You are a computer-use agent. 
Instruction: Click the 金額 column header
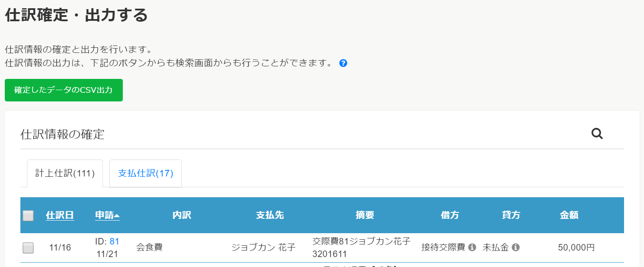click(x=569, y=215)
